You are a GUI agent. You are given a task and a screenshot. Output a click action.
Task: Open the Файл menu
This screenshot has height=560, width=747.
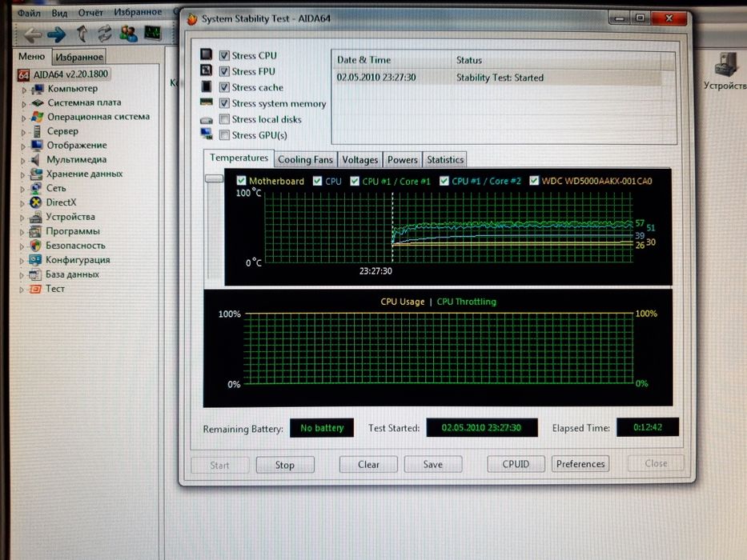[29, 13]
